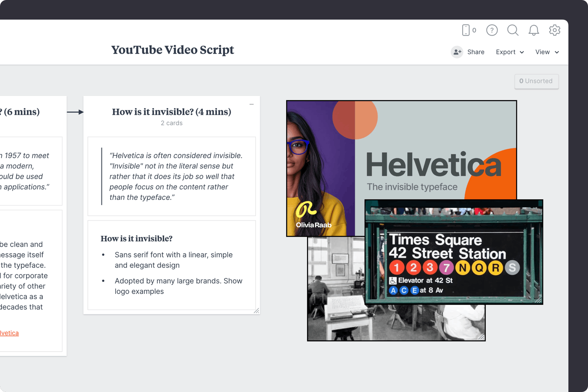The height and width of the screenshot is (392, 588).
Task: Open settings with the gear icon
Action: [555, 30]
